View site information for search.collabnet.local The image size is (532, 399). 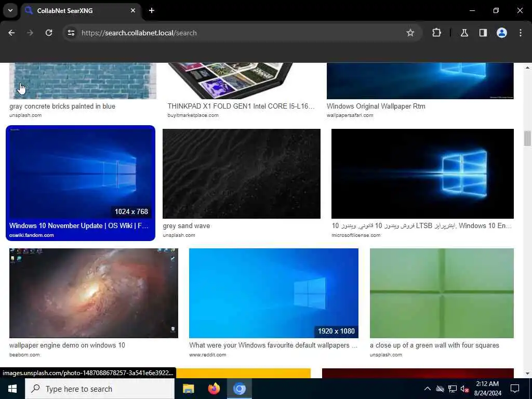[x=71, y=33]
